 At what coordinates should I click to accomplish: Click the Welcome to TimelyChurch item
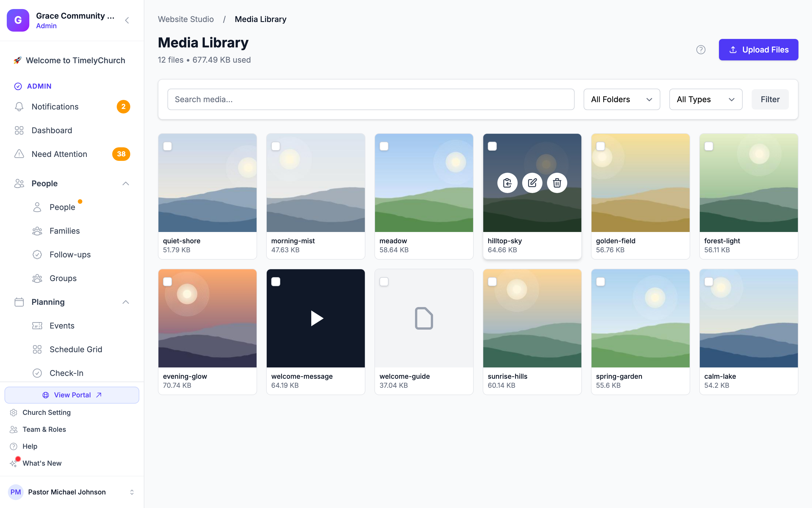[x=69, y=60]
